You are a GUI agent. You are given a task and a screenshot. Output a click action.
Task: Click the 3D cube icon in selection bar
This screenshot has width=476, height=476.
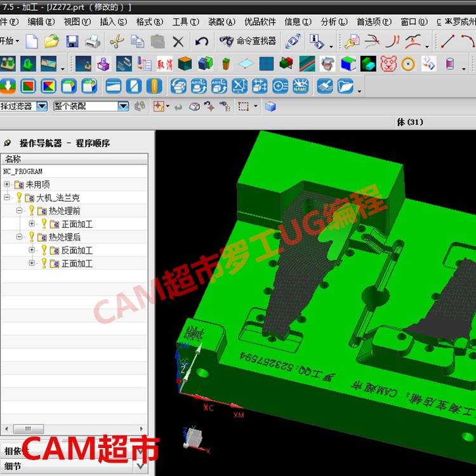[270, 107]
